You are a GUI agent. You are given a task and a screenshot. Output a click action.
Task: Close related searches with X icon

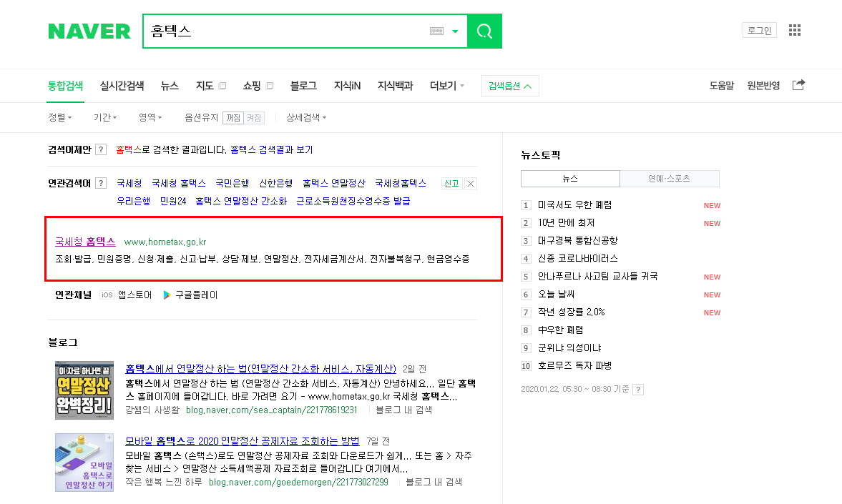(x=471, y=184)
